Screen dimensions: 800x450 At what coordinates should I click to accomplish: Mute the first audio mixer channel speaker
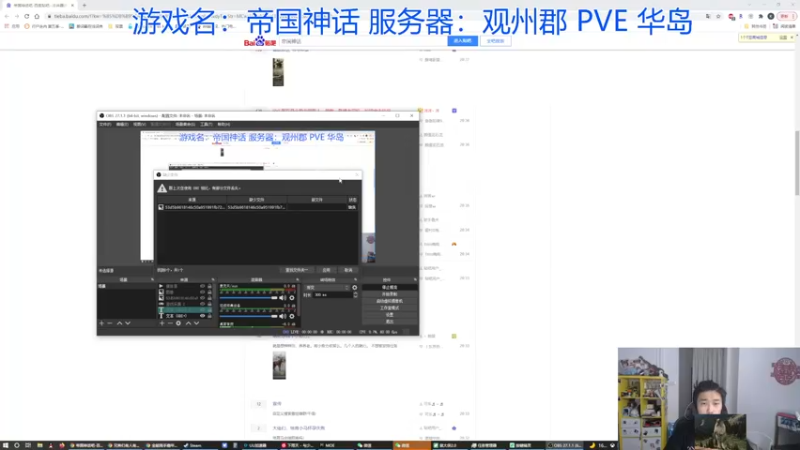[x=283, y=298]
